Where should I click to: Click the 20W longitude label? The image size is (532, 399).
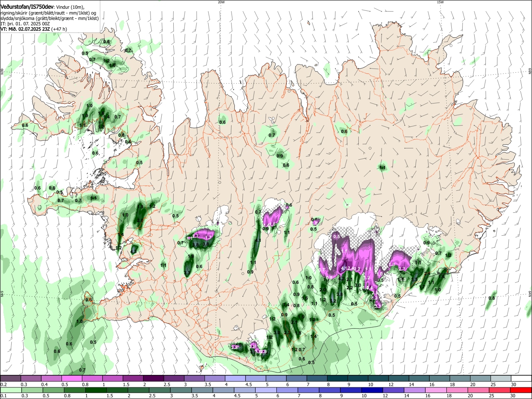tap(221, 2)
